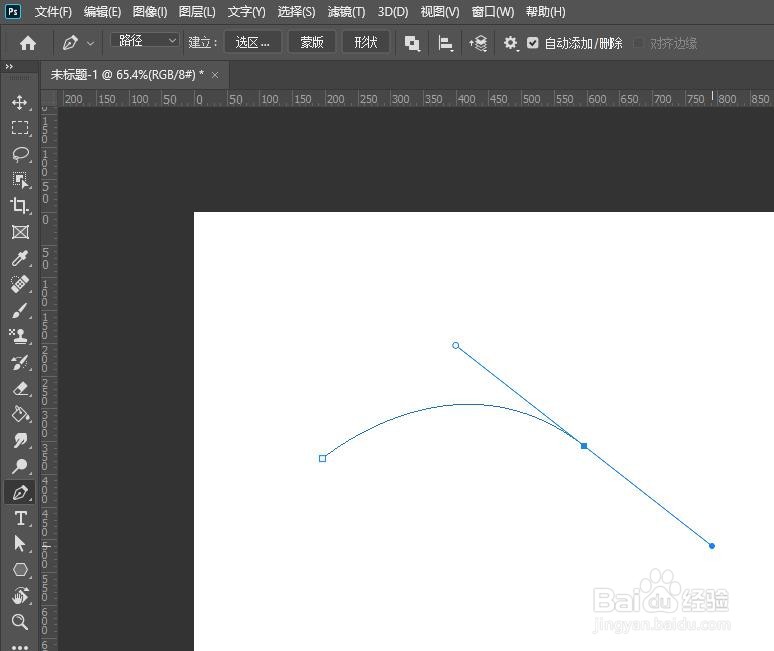774x651 pixels.
Task: Open path alignment options icon
Action: click(445, 43)
